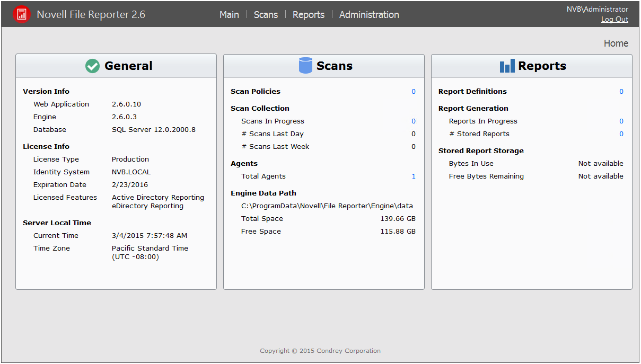The image size is (641, 364).
Task: Open the Scans menu in top navigation
Action: point(266,15)
